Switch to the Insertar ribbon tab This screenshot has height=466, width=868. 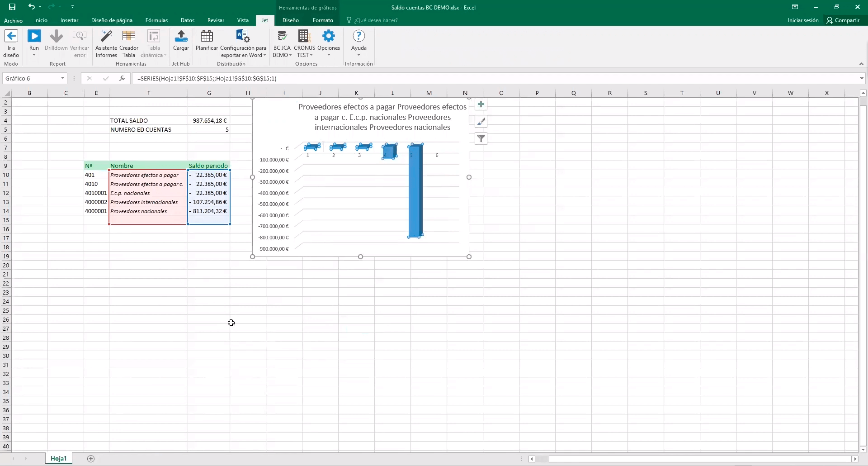pos(69,20)
